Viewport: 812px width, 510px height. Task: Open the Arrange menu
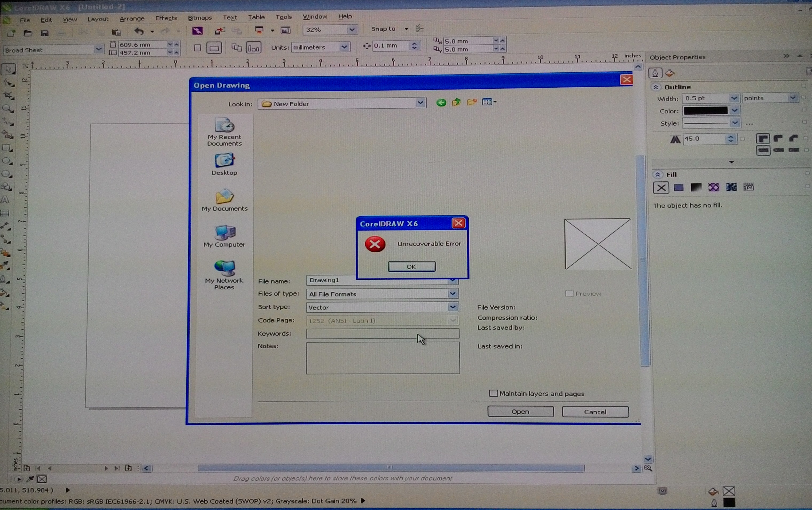(132, 18)
